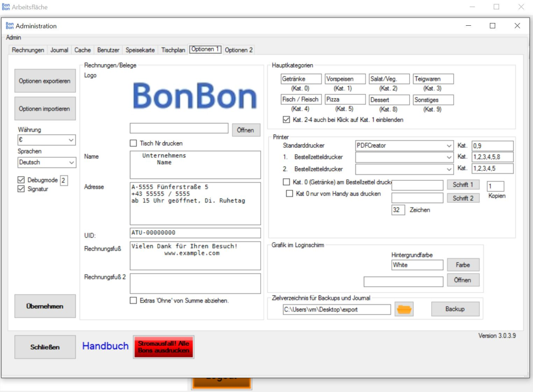
Task: Click the folder icon for backup directory
Action: [404, 309]
